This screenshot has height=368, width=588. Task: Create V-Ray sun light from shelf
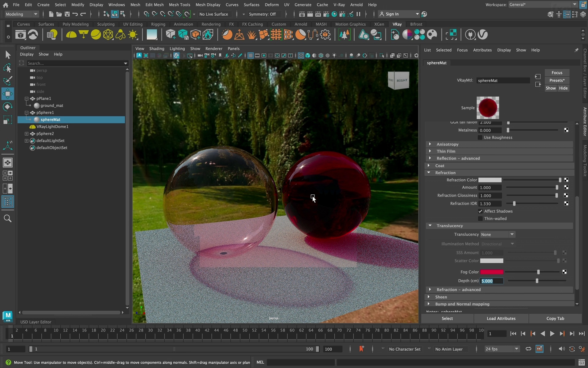[133, 35]
